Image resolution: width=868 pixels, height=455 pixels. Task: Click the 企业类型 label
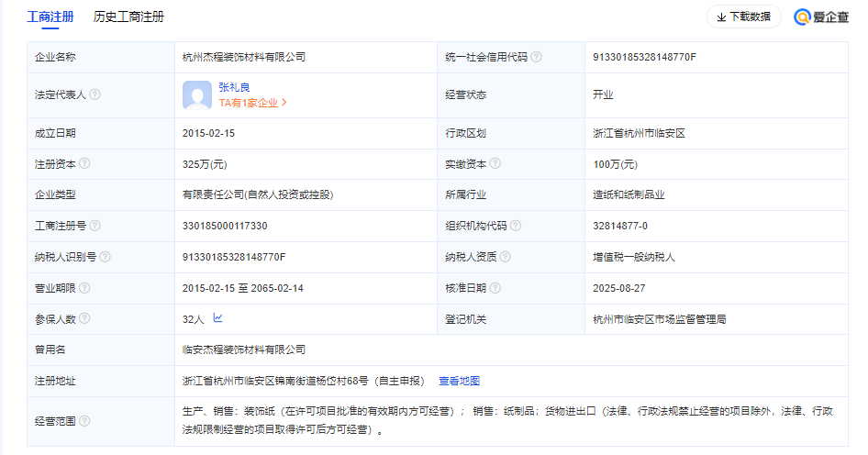[55, 194]
